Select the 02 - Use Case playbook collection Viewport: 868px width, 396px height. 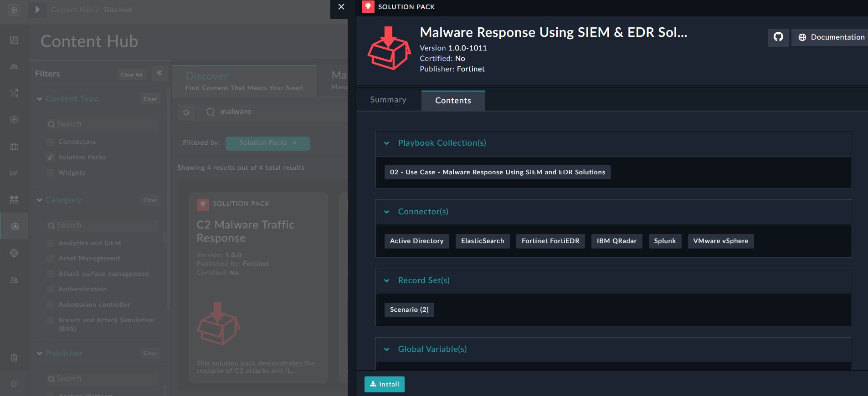click(x=498, y=172)
